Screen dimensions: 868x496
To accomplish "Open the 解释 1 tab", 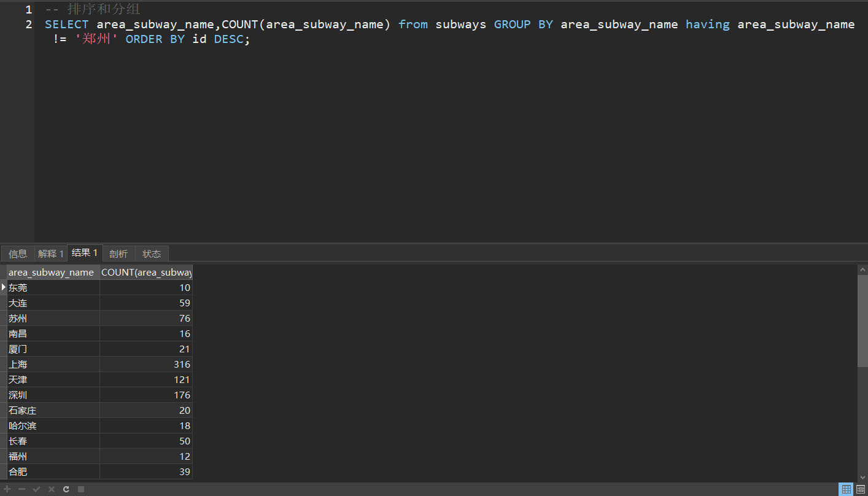I will (50, 254).
